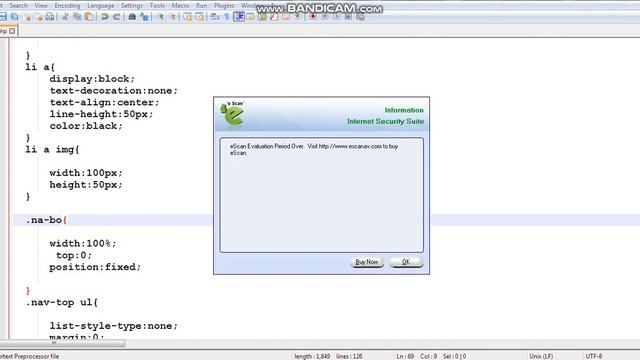Screen dimensions: 640x360
Task: Click the Zoom In toolbar icon
Action: (161, 17)
